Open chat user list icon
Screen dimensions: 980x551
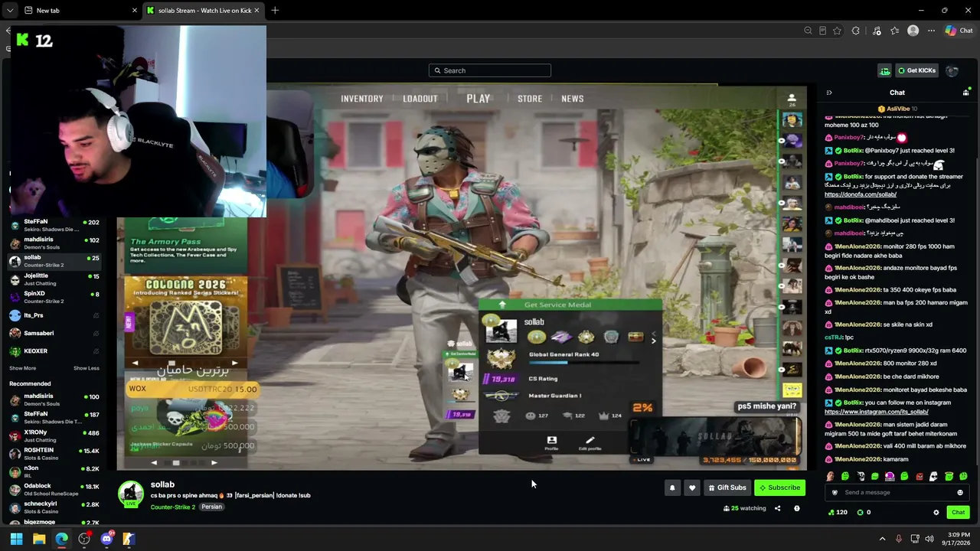pos(965,93)
